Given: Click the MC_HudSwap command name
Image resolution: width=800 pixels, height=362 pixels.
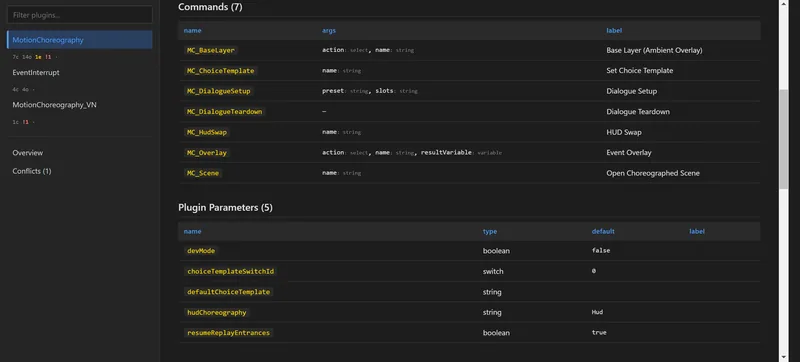Looking at the screenshot, I should click(207, 132).
